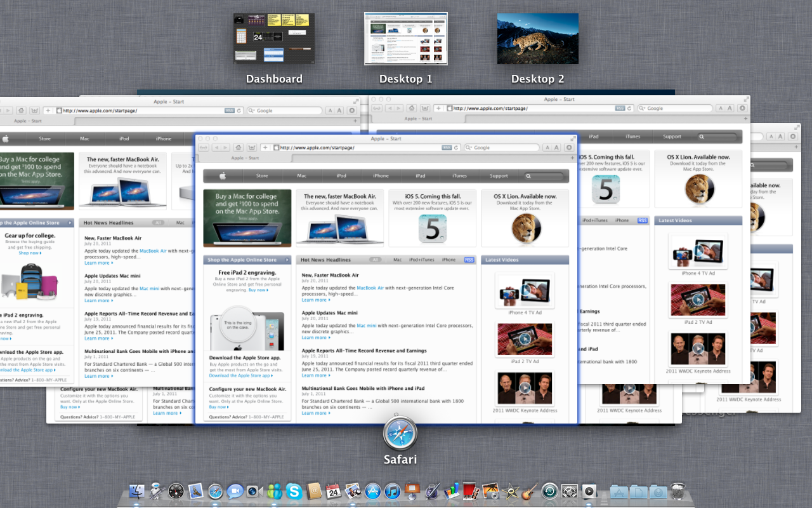Open Finder from the Dock
The height and width of the screenshot is (508, 812).
136,491
